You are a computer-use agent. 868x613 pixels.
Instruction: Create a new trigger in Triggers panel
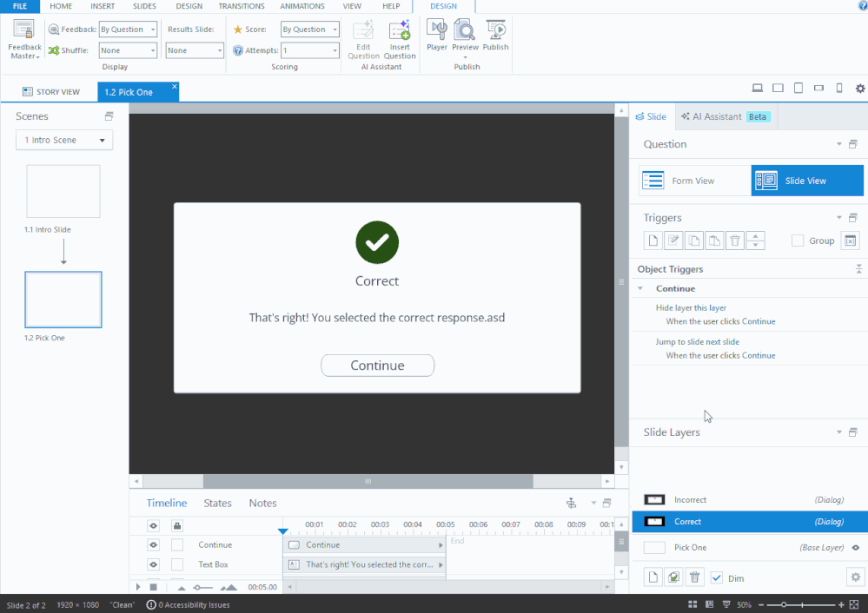653,241
